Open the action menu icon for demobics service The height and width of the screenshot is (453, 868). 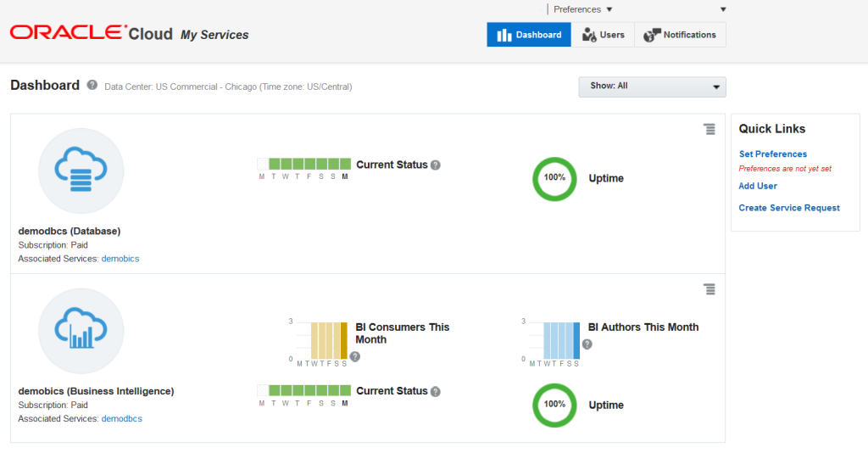pyautogui.click(x=709, y=289)
